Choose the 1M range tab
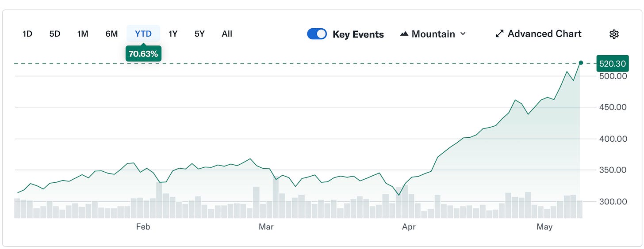644x249 pixels. pos(83,34)
